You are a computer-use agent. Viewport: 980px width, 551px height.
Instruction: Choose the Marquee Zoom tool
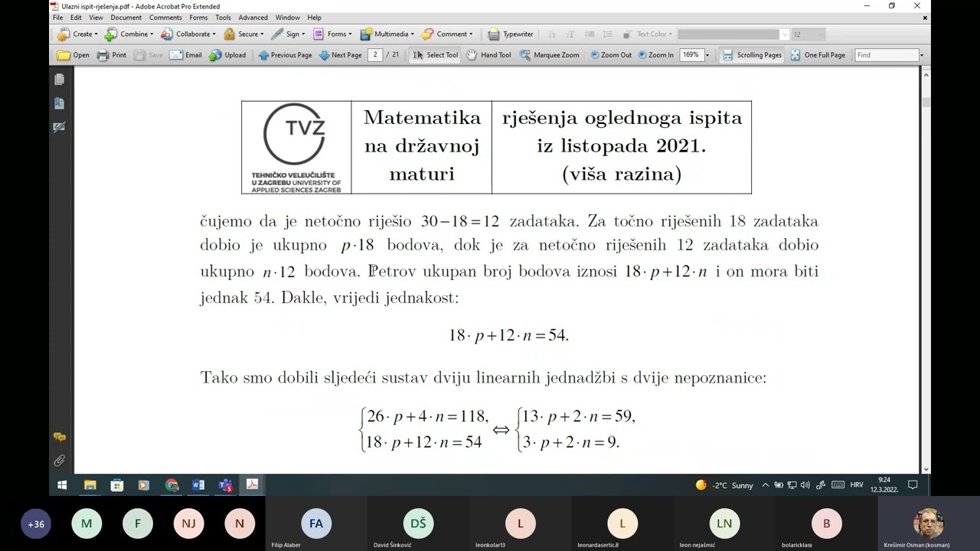coord(549,55)
